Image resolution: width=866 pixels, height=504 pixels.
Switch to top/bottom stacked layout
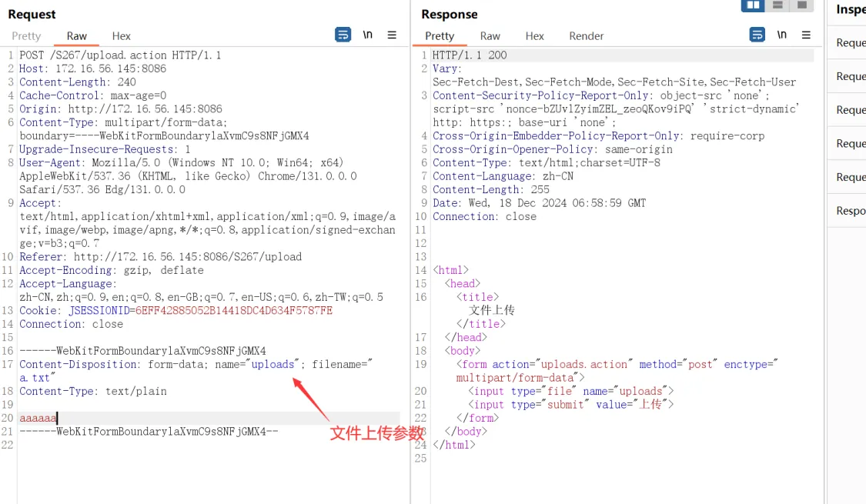777,5
